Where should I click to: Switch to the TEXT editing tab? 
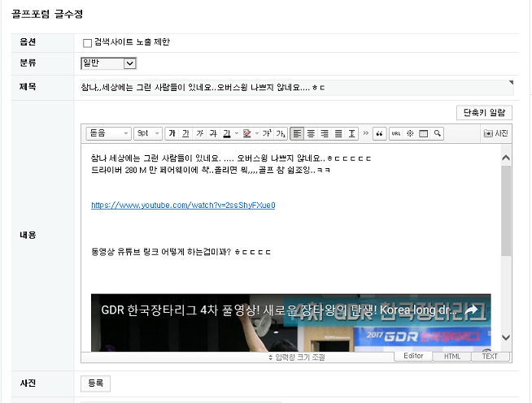click(490, 357)
